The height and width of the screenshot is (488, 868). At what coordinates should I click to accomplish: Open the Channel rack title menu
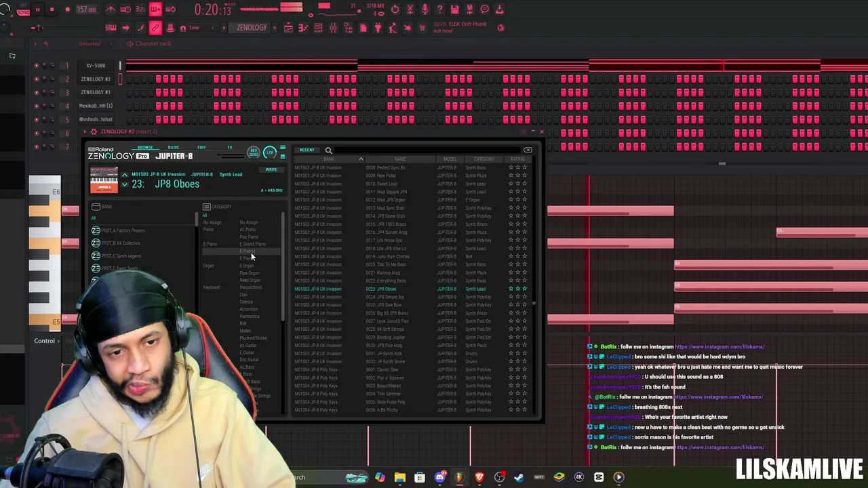[x=153, y=43]
